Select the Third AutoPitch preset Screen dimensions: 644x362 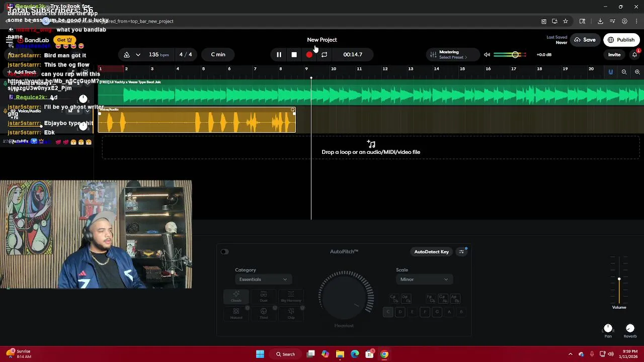263,314
